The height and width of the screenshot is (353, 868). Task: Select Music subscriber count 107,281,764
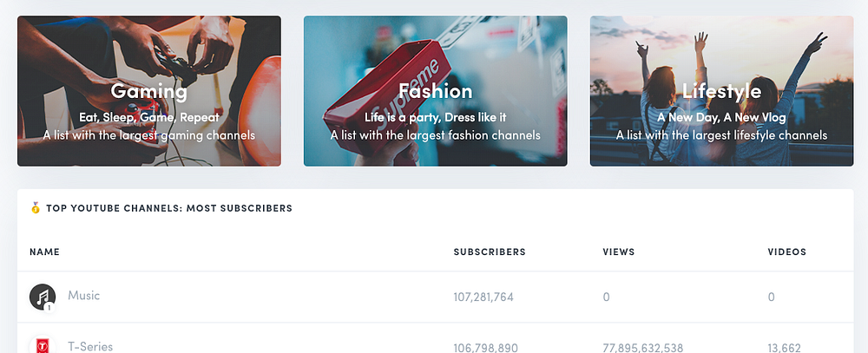click(483, 297)
